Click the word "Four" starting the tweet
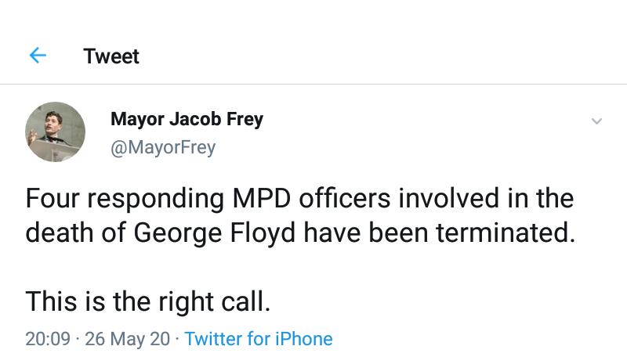The width and height of the screenshot is (627, 364). [x=53, y=199]
